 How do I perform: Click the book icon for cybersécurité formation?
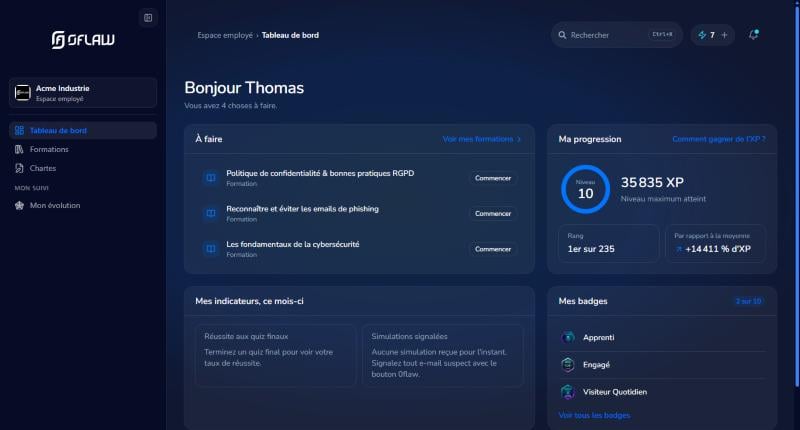[x=211, y=249]
